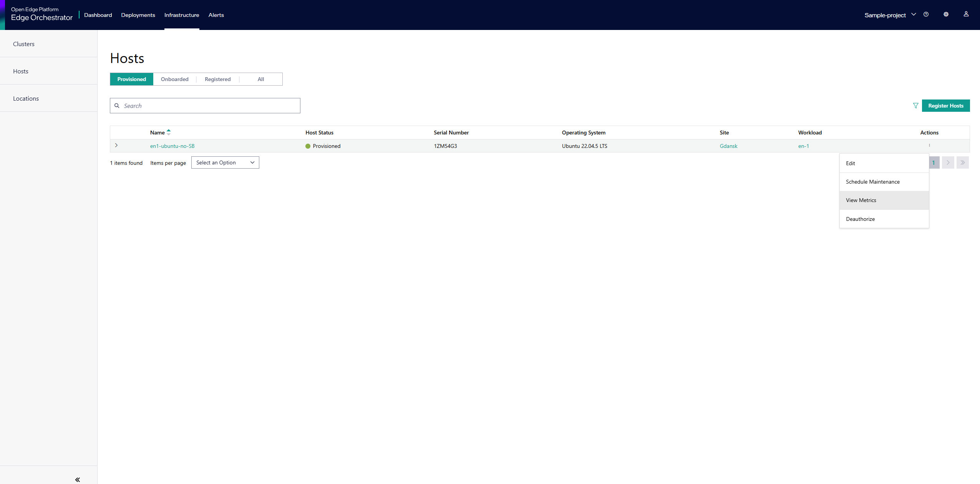Switch to the Onboarded tab
This screenshot has height=484, width=980.
tap(174, 79)
